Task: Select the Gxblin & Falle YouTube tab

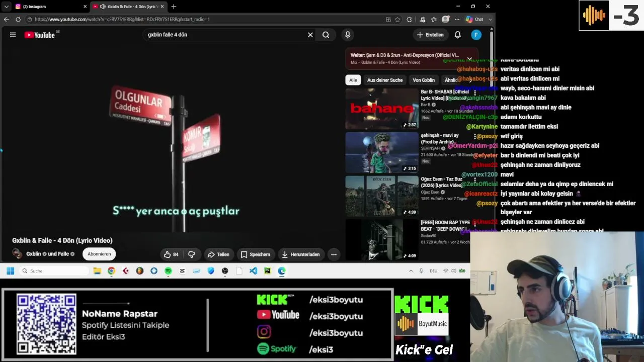Action: point(128,7)
